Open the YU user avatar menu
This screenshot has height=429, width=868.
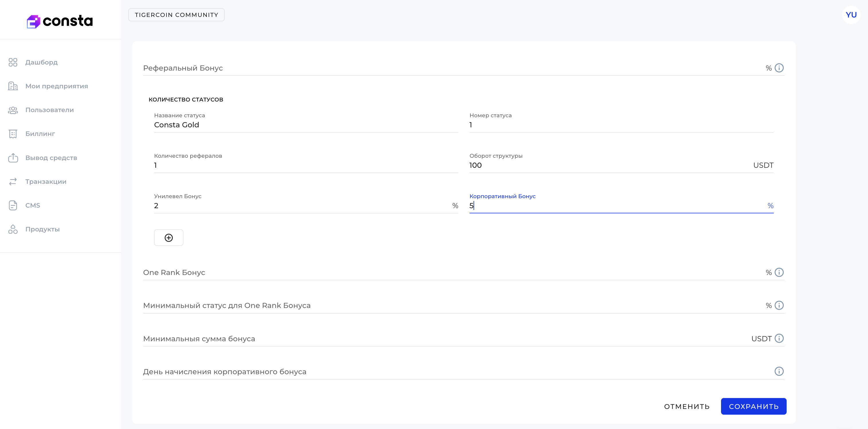[x=851, y=15]
